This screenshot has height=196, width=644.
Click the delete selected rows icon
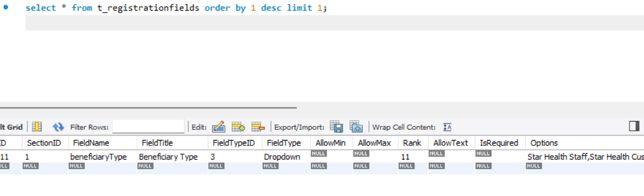coord(258,127)
